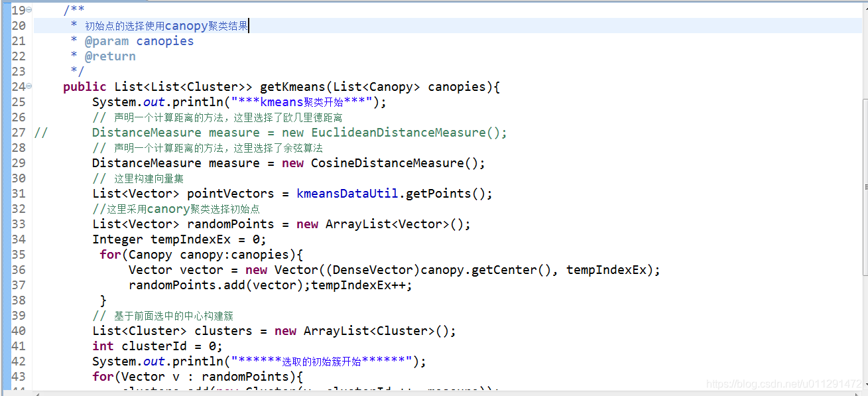Image resolution: width=868 pixels, height=396 pixels.
Task: Click '******选取的初始簇开始******' string
Action: point(322,362)
